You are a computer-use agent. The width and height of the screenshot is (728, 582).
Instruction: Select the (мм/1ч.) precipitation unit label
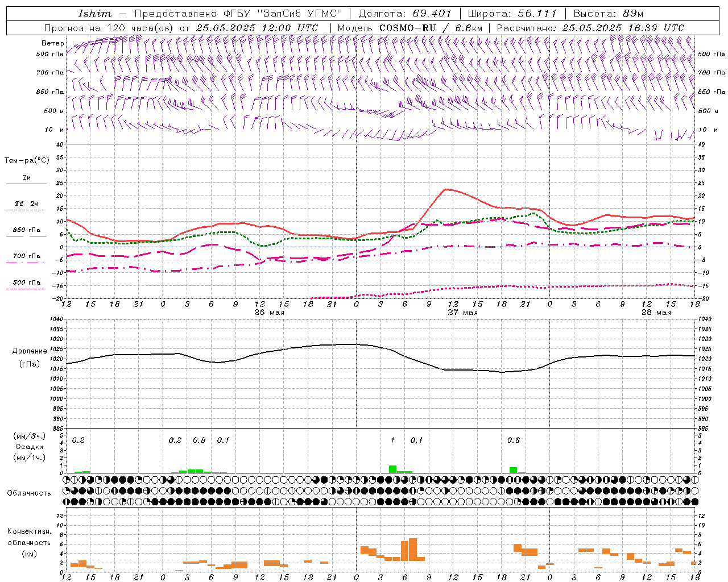coord(30,458)
